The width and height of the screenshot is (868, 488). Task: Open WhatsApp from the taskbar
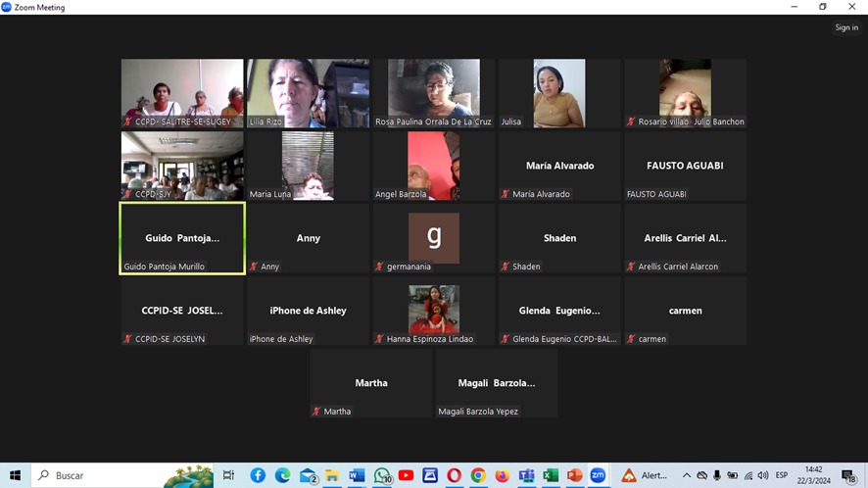(381, 475)
